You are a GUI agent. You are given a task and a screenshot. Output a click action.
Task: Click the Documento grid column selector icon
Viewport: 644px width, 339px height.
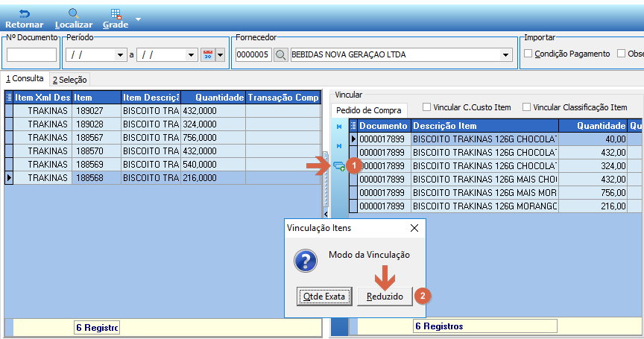tap(353, 126)
